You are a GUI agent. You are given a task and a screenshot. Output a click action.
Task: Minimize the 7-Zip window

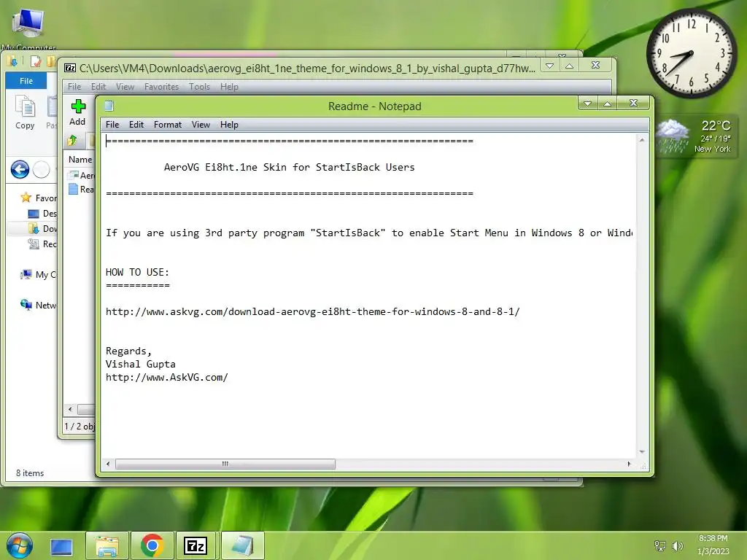tap(549, 65)
